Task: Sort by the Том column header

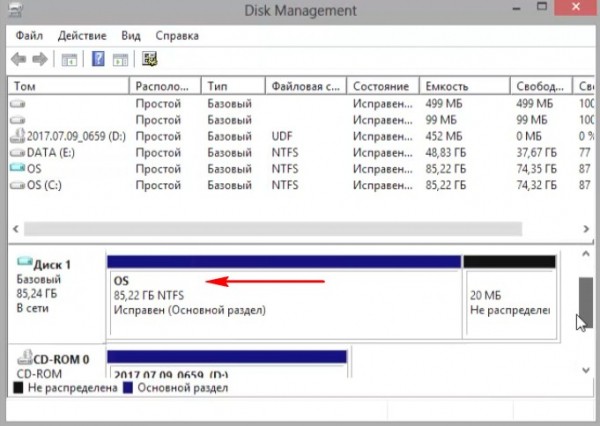Action: coord(68,86)
